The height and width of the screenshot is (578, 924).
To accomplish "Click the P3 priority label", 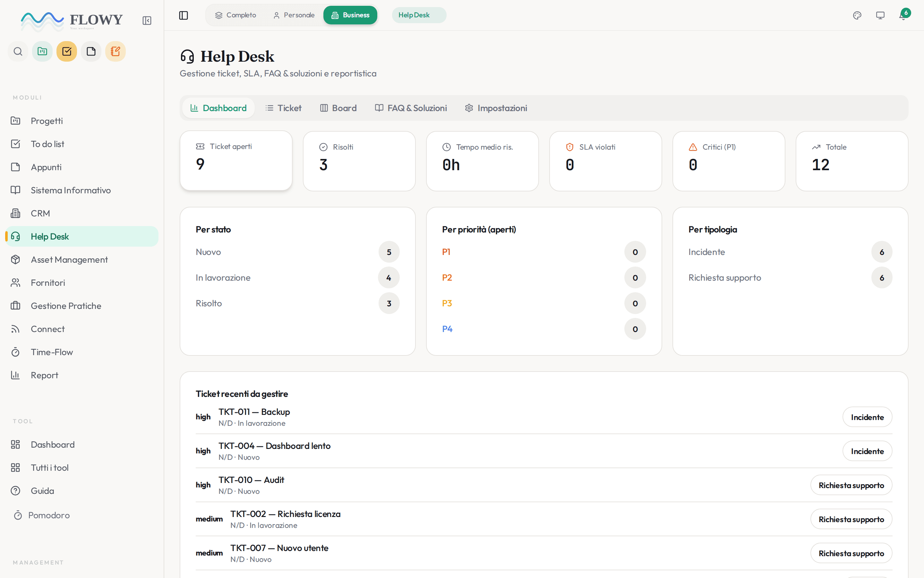I will 447,303.
